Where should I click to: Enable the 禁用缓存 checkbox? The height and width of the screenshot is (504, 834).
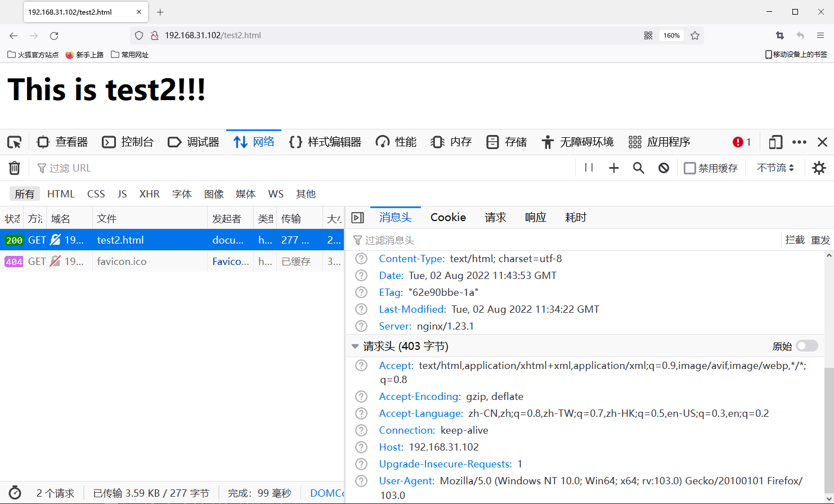689,168
